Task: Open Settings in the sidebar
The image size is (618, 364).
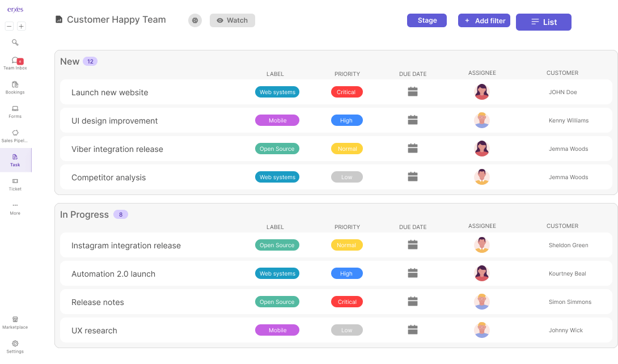Action: tap(15, 347)
